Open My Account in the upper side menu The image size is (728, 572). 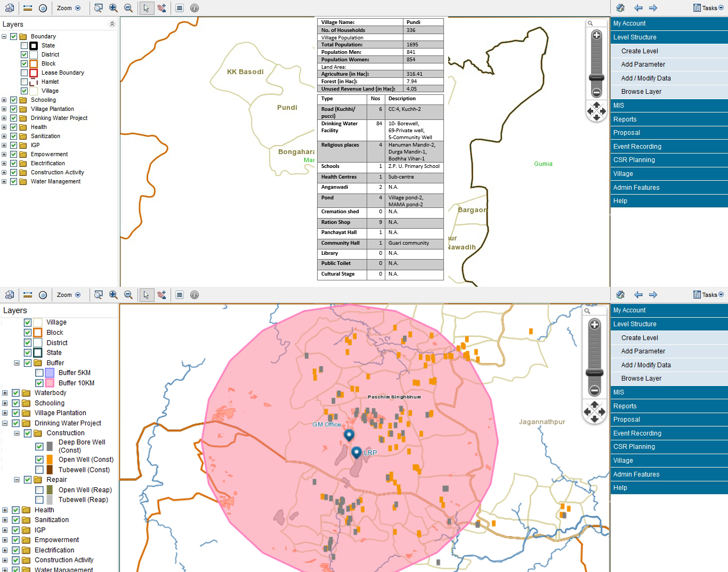coord(669,23)
